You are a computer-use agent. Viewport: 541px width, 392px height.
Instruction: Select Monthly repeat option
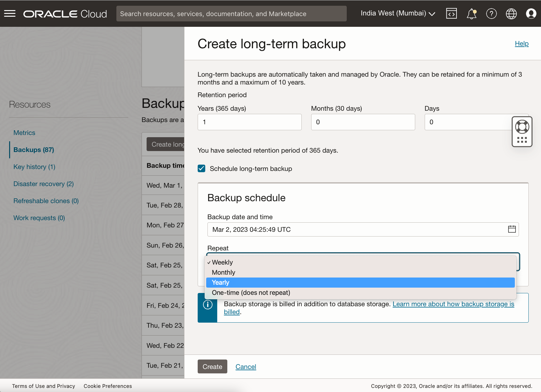(224, 272)
